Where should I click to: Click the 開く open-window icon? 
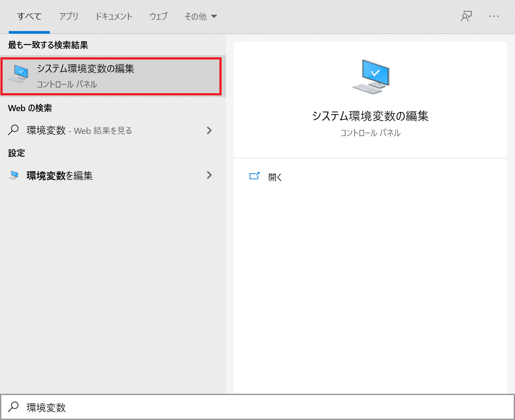254,176
